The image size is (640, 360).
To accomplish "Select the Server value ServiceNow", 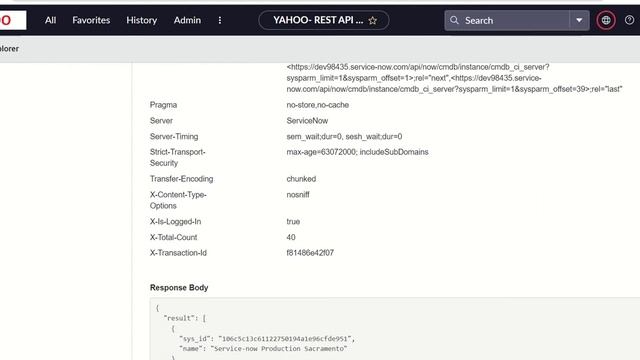I will point(307,121).
